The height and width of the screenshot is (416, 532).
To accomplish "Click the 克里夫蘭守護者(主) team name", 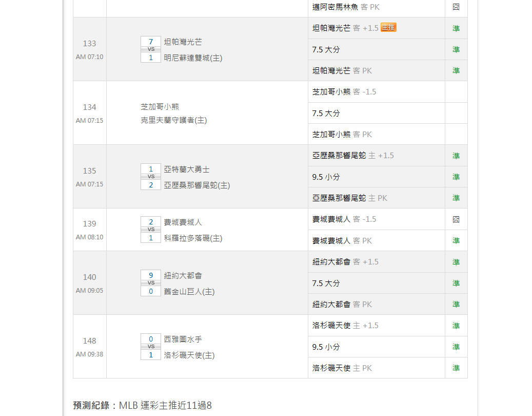I will click(173, 120).
